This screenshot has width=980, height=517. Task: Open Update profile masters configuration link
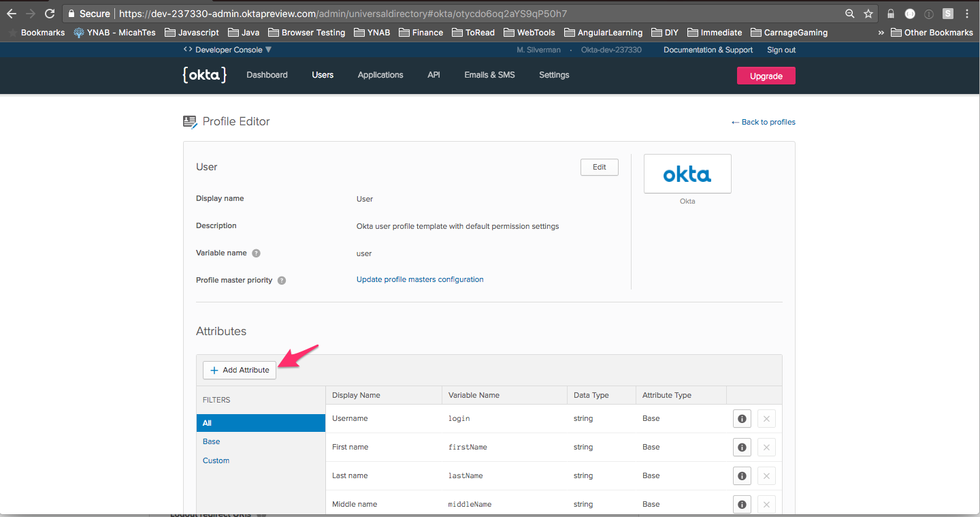pos(420,279)
